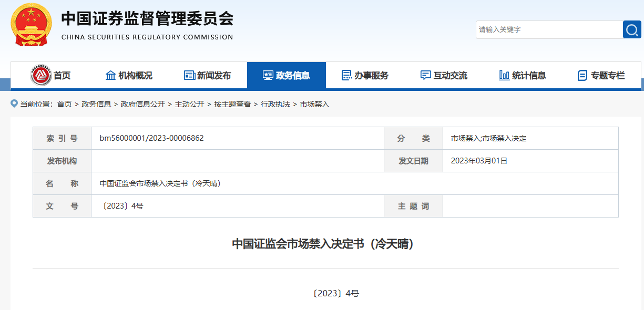The height and width of the screenshot is (310, 644).
Task: Click the 中国证券监督管理委员会 site title
Action: coord(147,19)
